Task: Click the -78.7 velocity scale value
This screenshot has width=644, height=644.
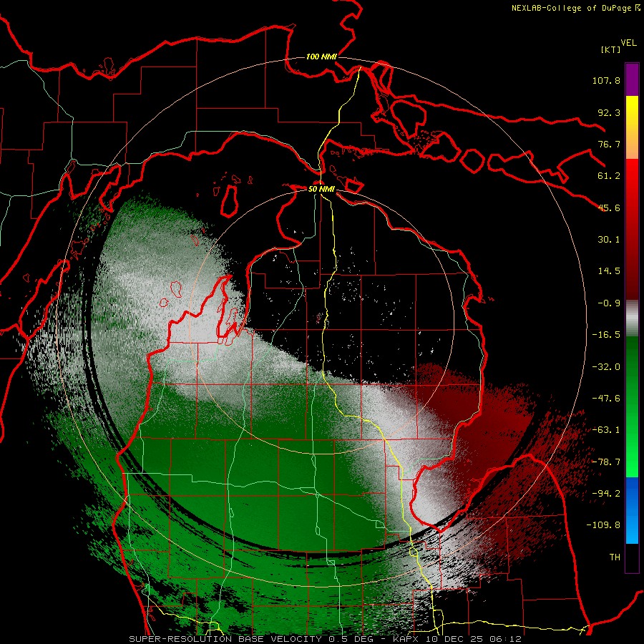Action: click(x=606, y=462)
